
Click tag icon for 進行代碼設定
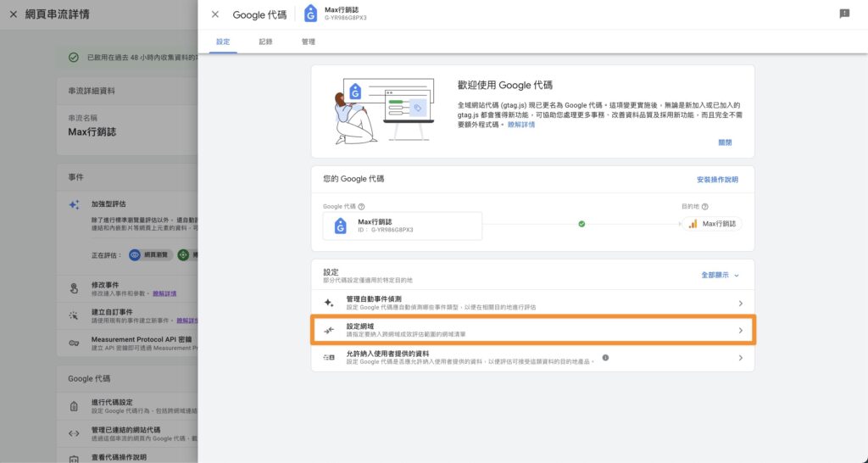tap(74, 406)
